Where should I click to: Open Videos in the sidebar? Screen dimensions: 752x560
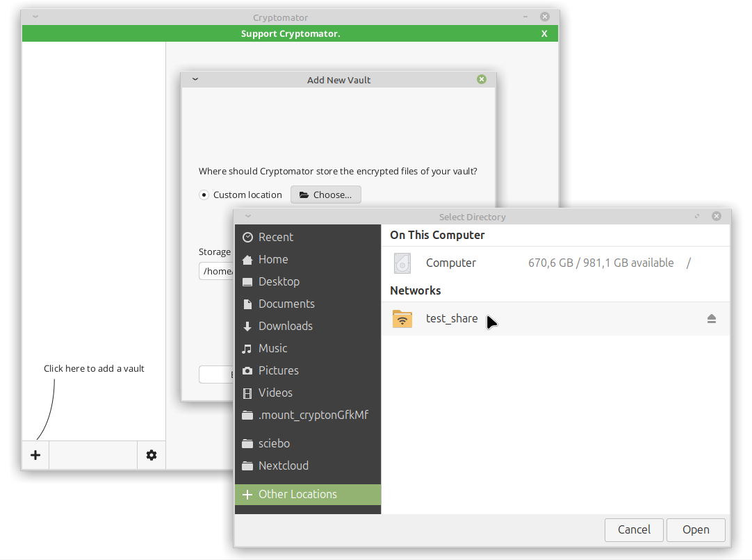308,393
